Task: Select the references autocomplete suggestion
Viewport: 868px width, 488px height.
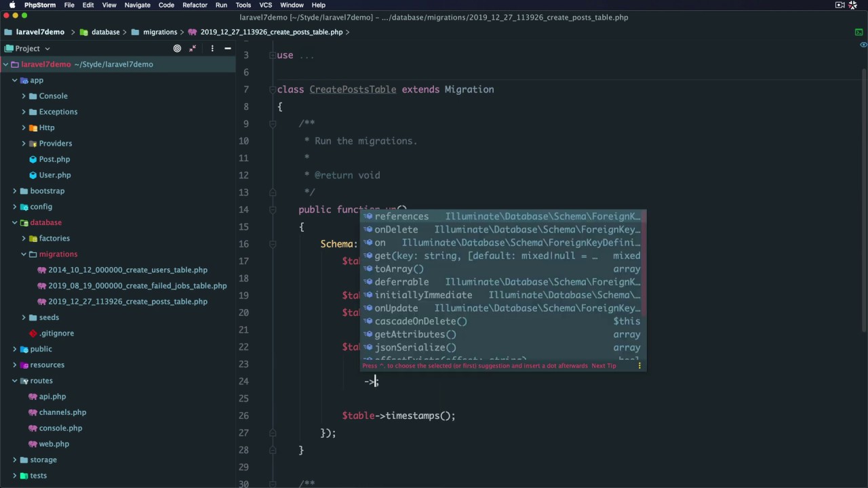Action: click(x=502, y=216)
